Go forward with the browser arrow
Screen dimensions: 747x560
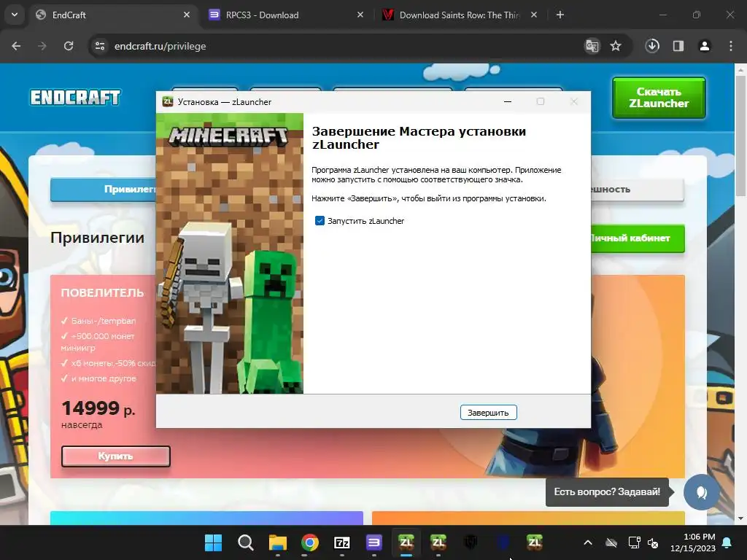[42, 46]
